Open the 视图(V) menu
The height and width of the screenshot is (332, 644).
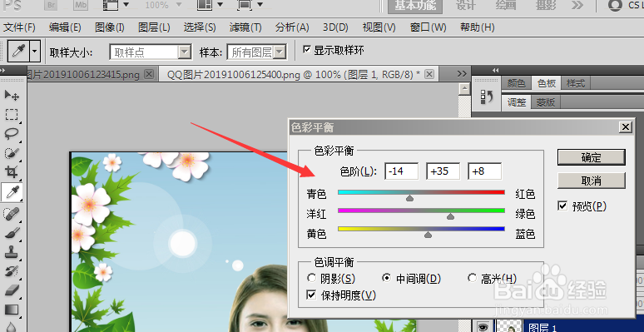pyautogui.click(x=379, y=27)
